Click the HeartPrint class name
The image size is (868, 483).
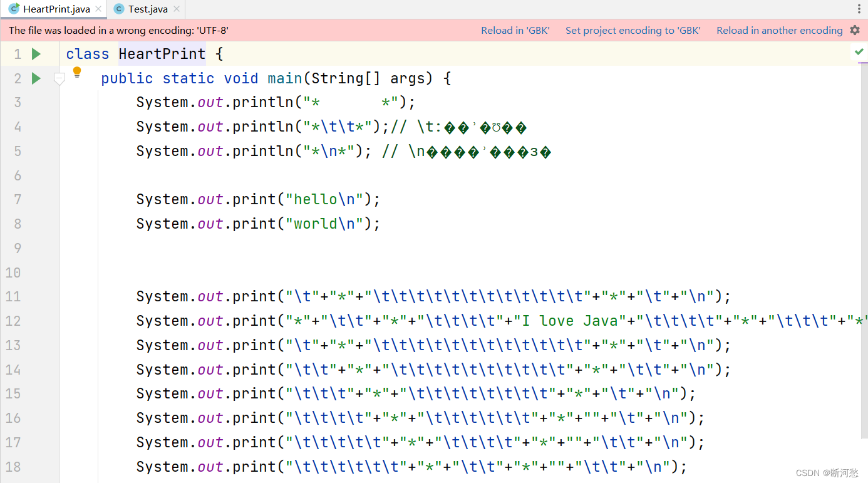tap(162, 54)
